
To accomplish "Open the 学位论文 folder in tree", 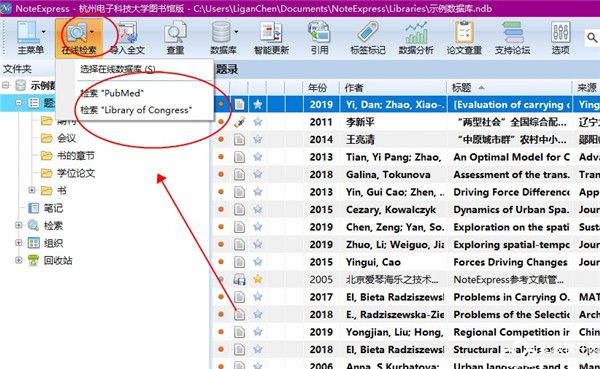I will click(76, 173).
